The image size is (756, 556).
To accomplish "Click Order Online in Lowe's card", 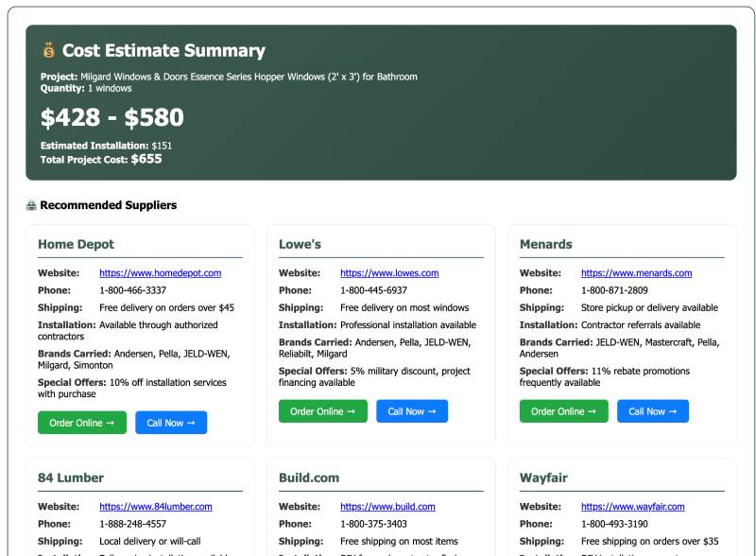I will point(323,411).
